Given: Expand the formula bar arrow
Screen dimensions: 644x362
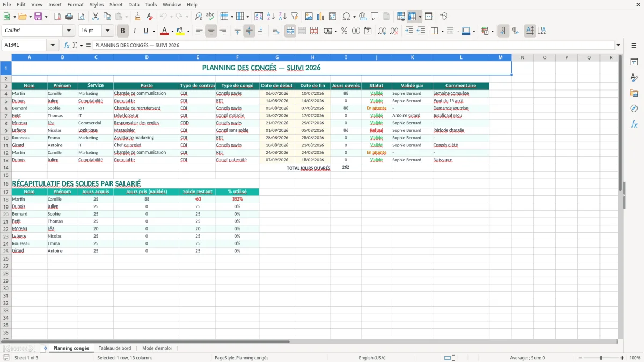Looking at the screenshot, I should 618,45.
